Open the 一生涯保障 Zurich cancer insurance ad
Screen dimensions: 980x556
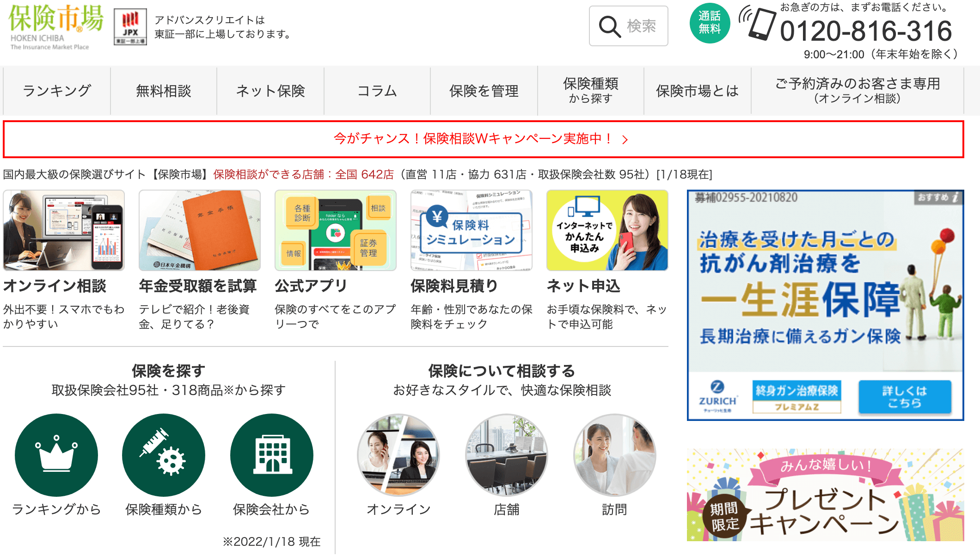pos(826,305)
